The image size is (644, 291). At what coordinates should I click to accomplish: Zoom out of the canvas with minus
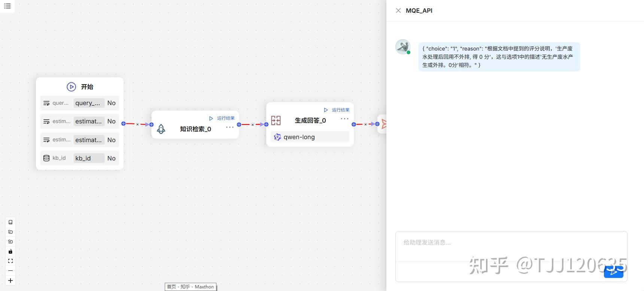coord(10,270)
